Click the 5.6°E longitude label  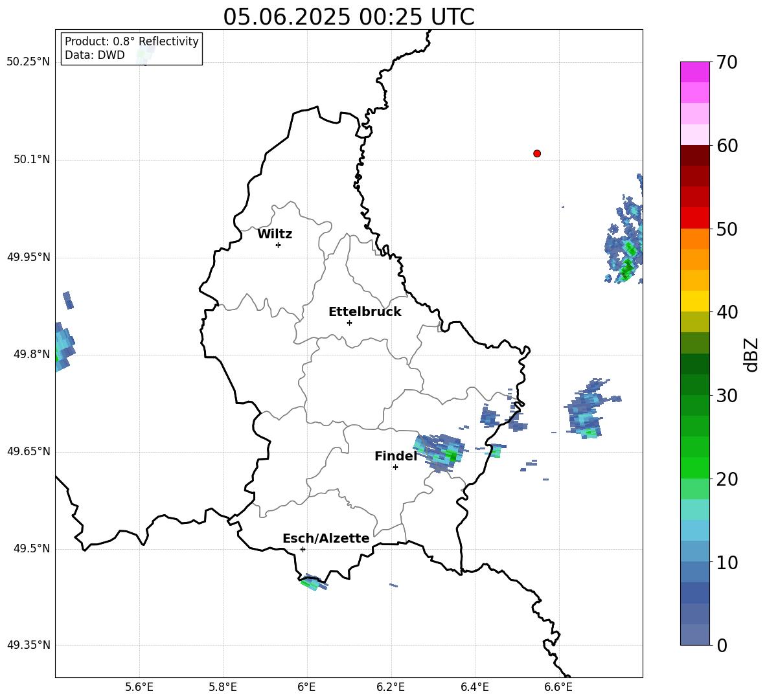point(139,687)
